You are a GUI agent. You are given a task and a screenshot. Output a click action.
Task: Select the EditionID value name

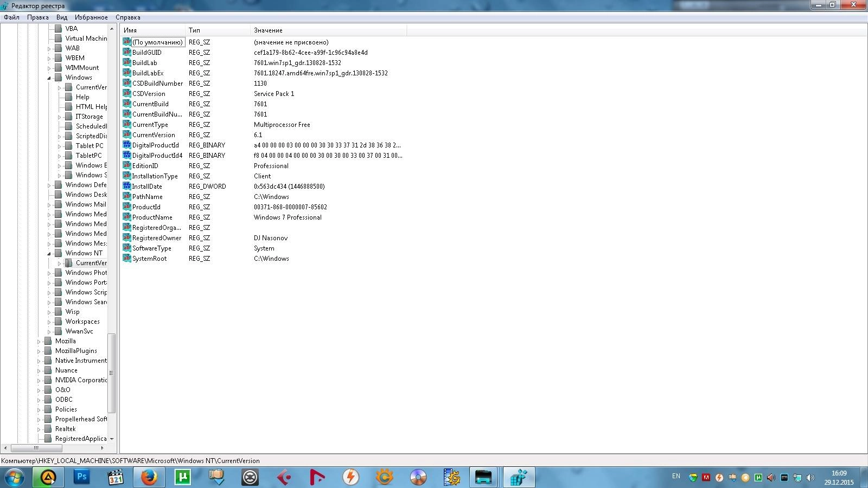point(145,166)
